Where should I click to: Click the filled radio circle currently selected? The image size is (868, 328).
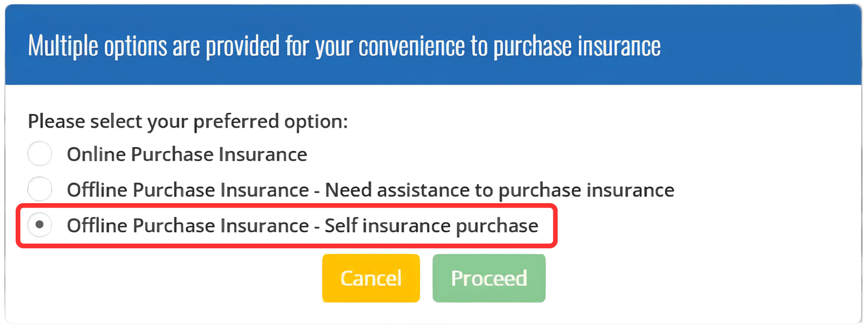[x=39, y=225]
